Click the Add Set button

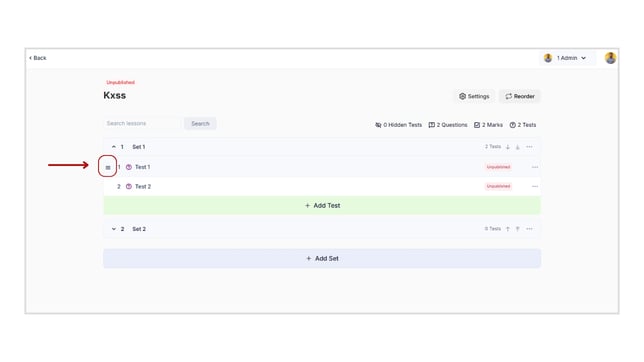pos(322,258)
